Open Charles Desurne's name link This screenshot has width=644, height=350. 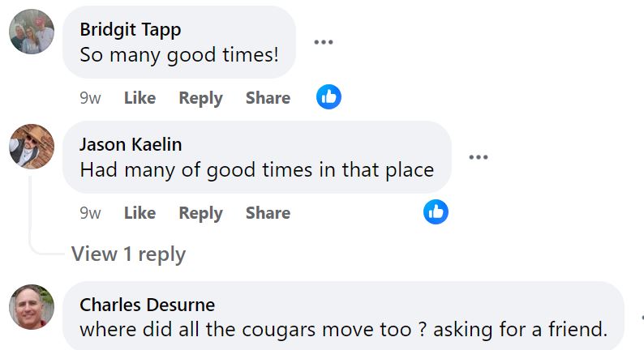(148, 305)
